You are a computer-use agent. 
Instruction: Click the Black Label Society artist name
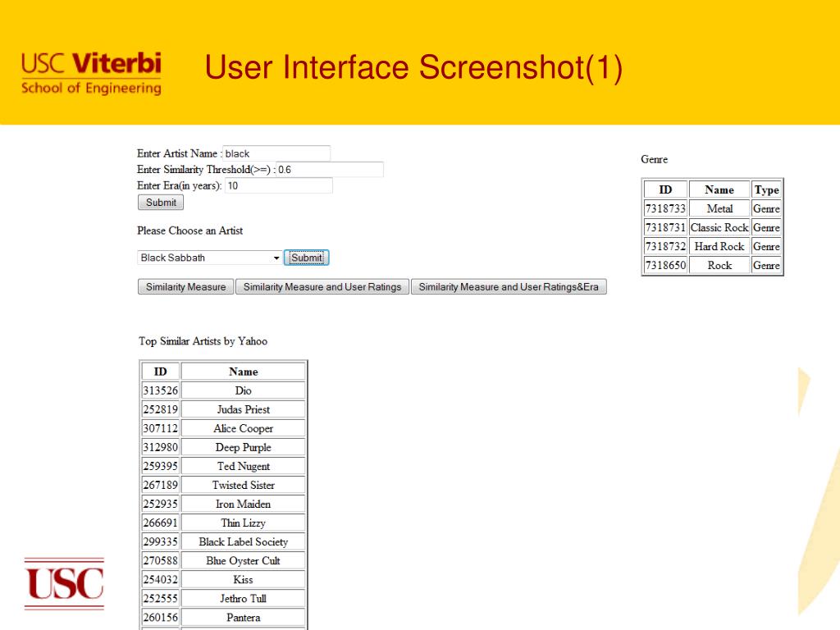click(243, 541)
